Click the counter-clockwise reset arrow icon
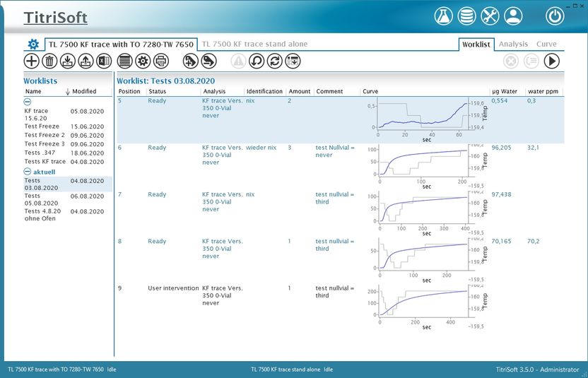 [x=257, y=61]
